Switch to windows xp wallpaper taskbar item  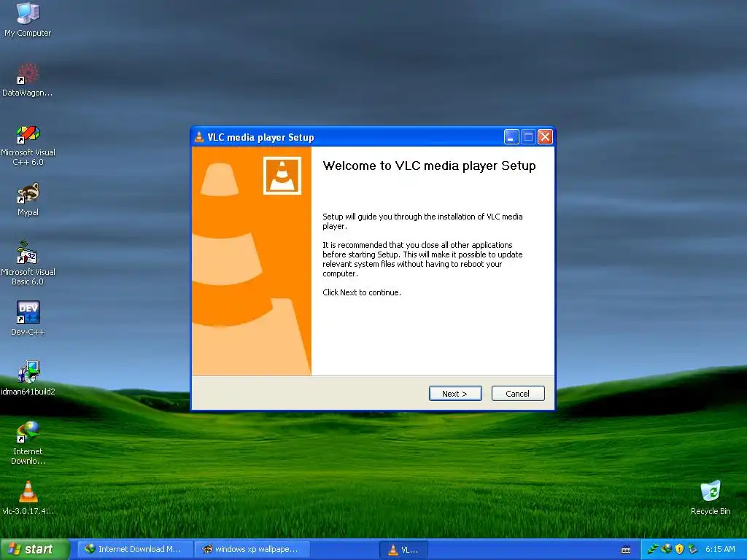click(252, 549)
